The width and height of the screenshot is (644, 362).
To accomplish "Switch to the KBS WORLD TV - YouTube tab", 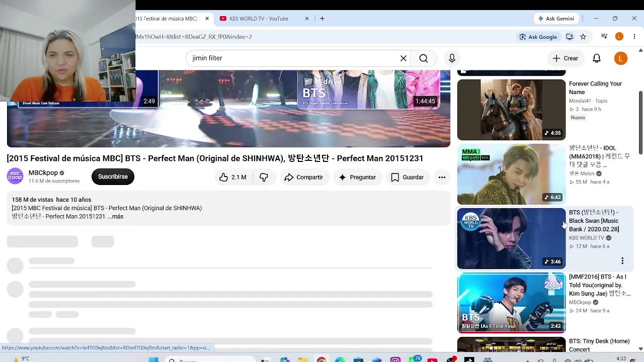I will (x=259, y=19).
